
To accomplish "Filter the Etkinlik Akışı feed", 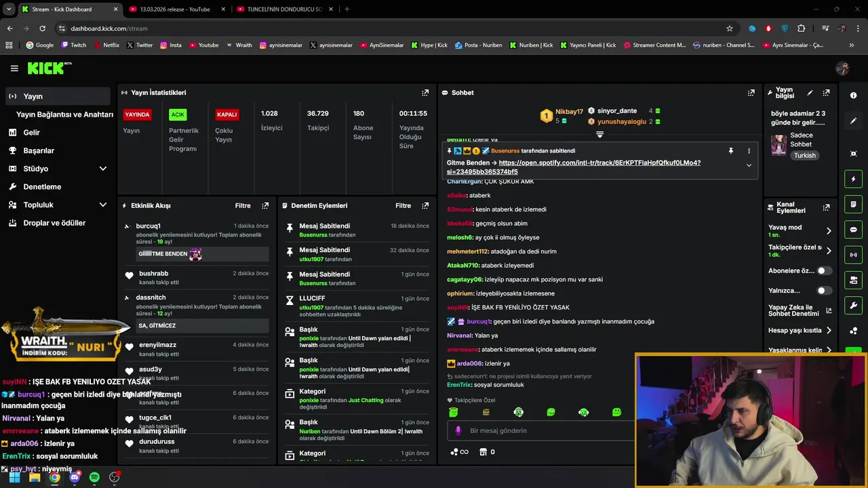I will point(243,205).
